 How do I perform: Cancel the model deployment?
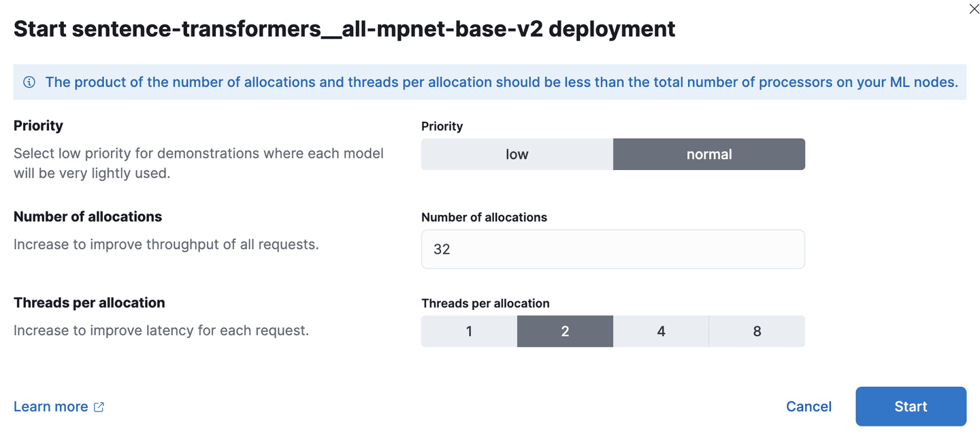pos(808,407)
